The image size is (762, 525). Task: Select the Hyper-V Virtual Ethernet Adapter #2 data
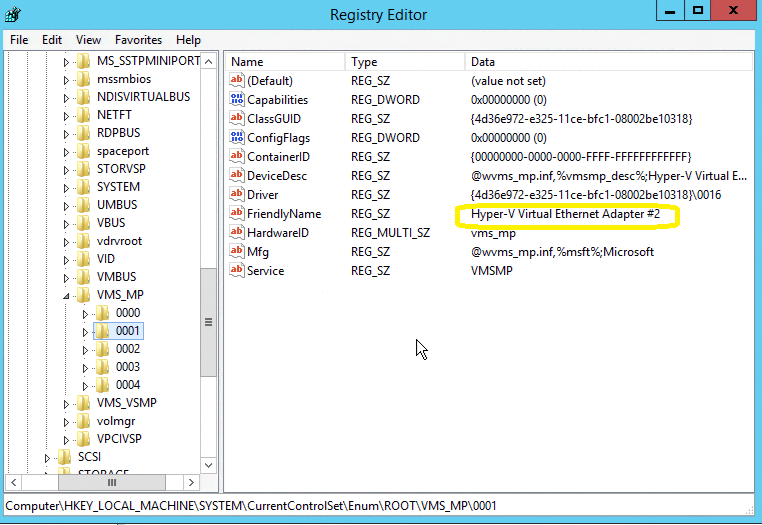[x=566, y=214]
